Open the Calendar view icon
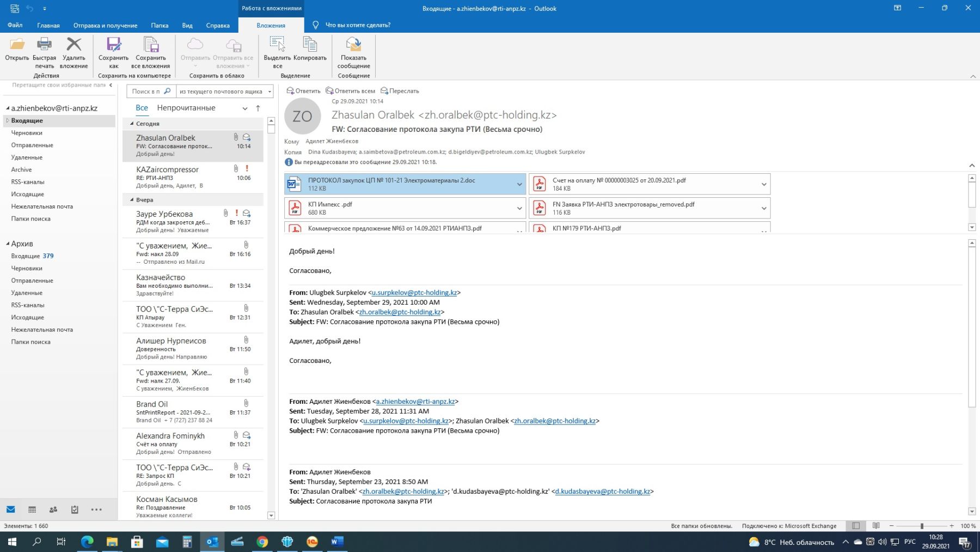The image size is (980, 552). 32,509
